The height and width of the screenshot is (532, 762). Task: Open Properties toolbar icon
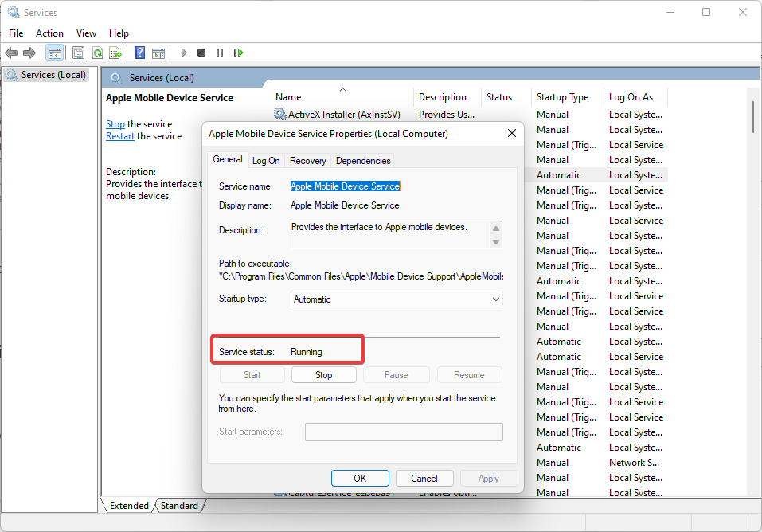coord(78,53)
